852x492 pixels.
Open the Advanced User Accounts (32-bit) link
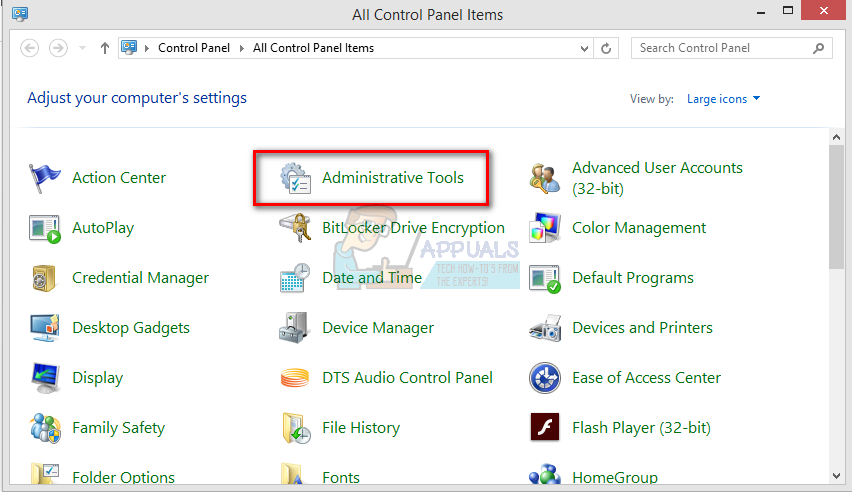[657, 178]
